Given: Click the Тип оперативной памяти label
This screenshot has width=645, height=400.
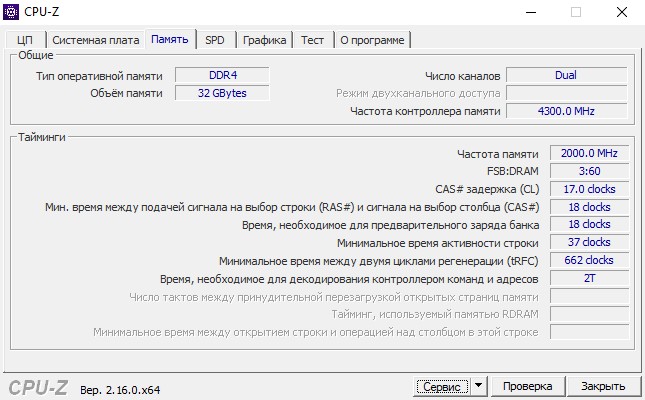Looking at the screenshot, I should [99, 76].
